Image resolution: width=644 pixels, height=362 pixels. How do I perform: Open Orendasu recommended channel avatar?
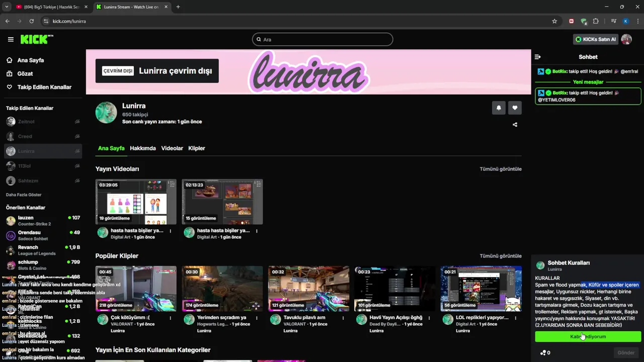(11, 235)
